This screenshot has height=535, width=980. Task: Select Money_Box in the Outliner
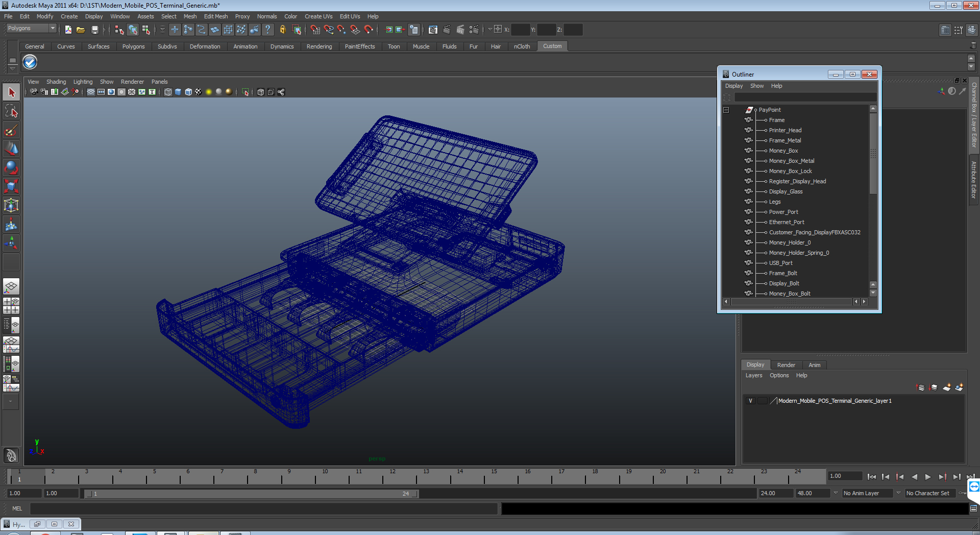783,151
